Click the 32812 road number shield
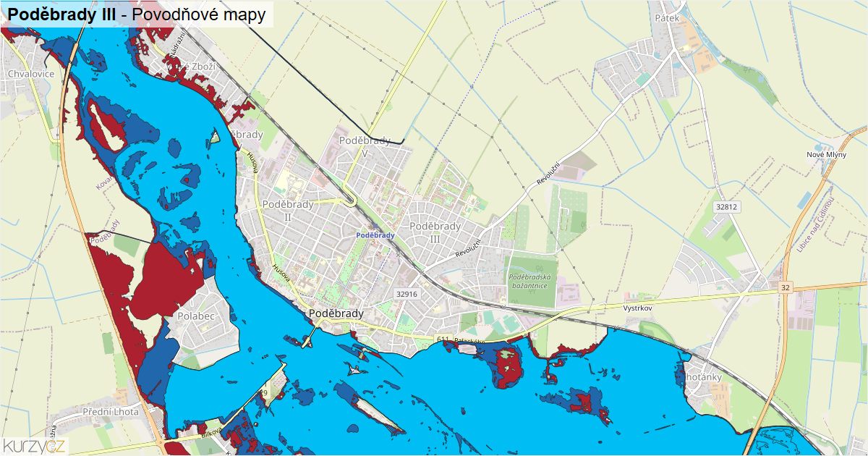 pyautogui.click(x=726, y=207)
